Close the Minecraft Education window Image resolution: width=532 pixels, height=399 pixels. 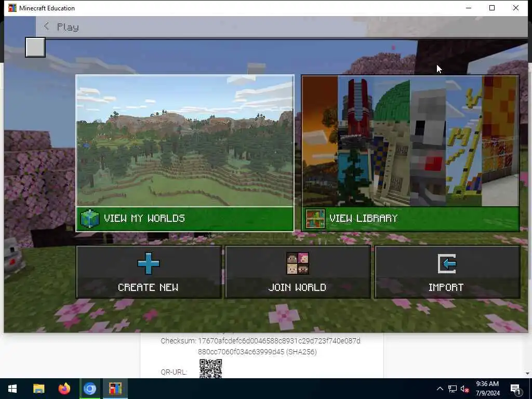click(x=516, y=8)
